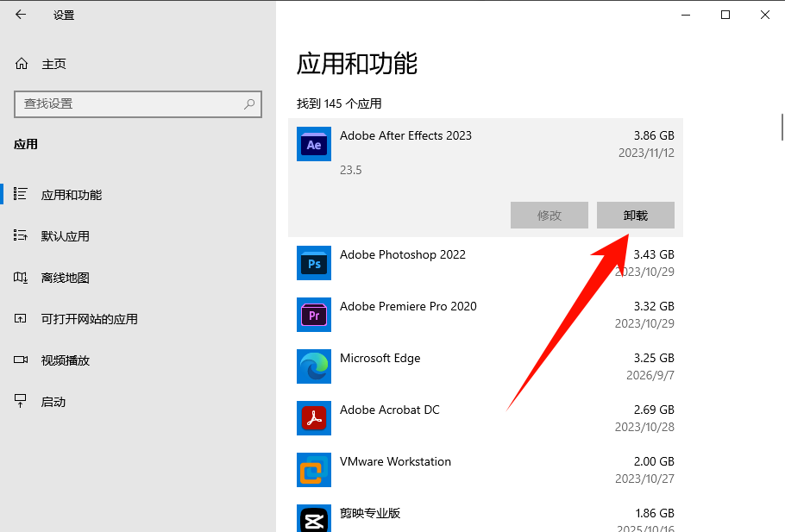Go back with the arrow icon

[21, 15]
